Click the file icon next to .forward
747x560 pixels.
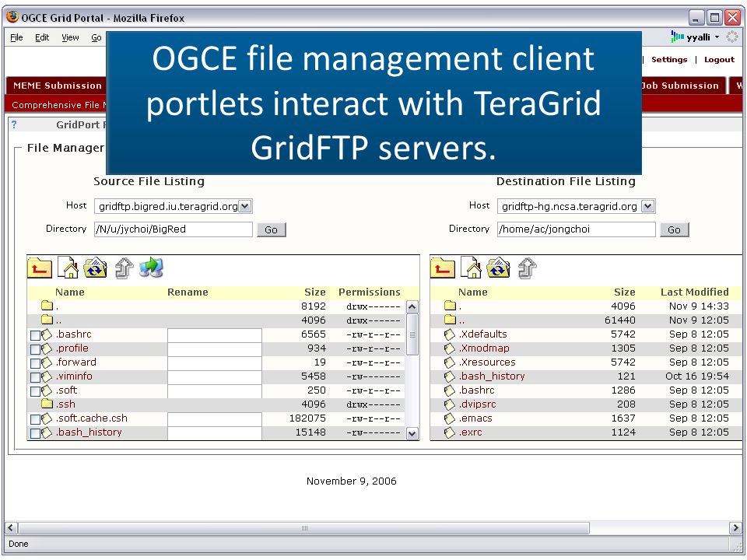[46, 362]
